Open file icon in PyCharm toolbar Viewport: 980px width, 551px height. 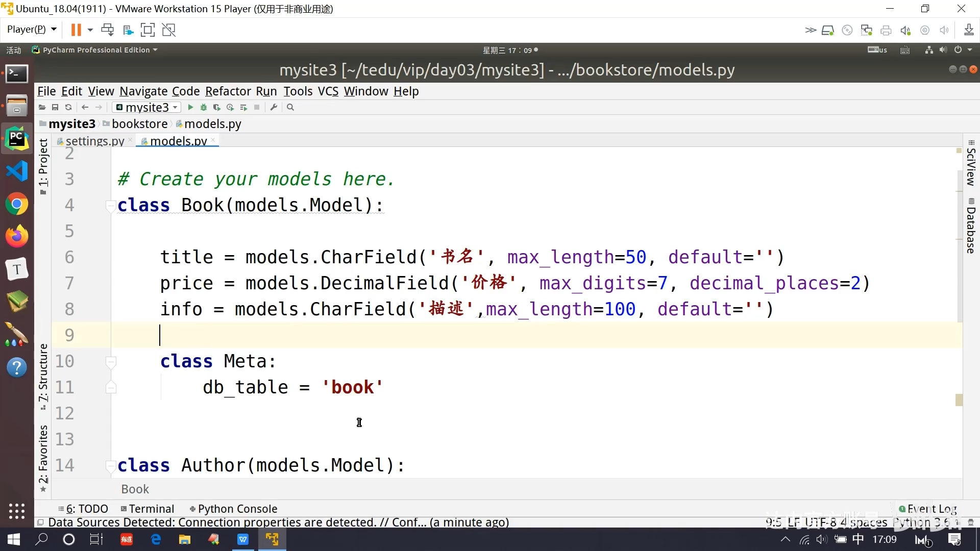42,108
